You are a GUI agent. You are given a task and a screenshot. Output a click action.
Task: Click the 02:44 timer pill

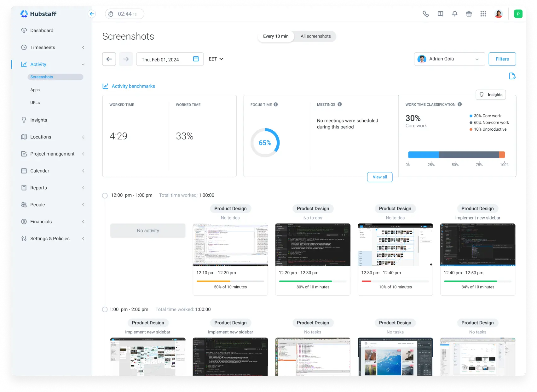click(x=124, y=14)
